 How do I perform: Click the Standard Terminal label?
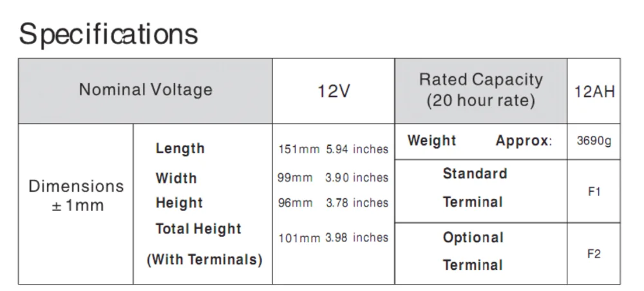tap(474, 188)
